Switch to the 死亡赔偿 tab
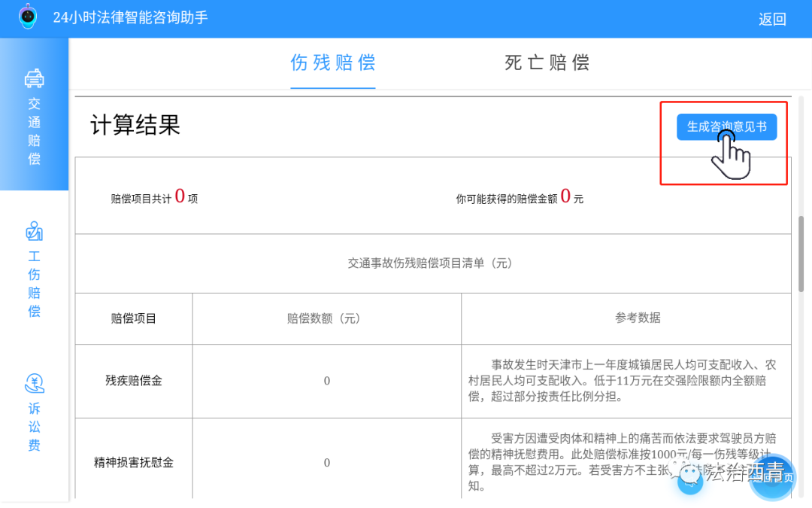The height and width of the screenshot is (508, 812). (x=547, y=63)
